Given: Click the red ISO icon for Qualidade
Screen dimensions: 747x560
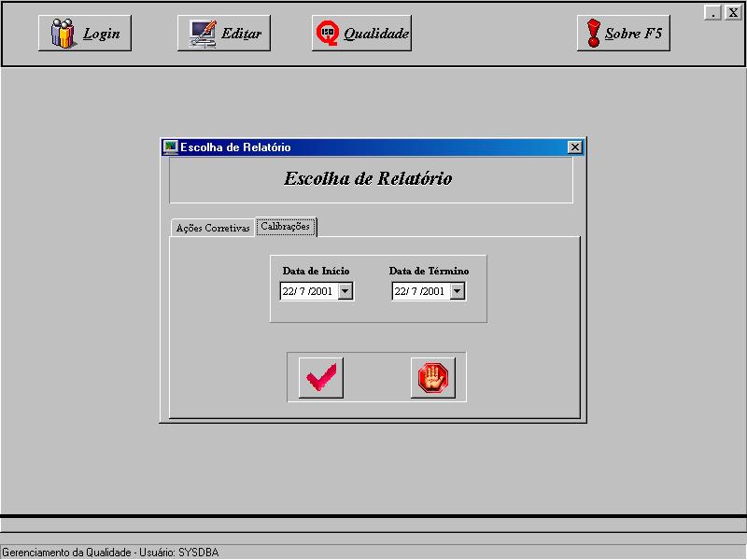Looking at the screenshot, I should point(328,34).
